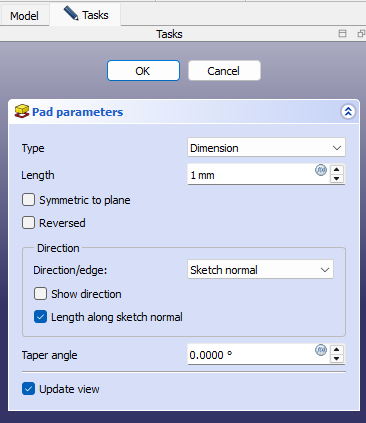Increase Taper angle with up arrow
The image size is (366, 423).
pos(337,349)
